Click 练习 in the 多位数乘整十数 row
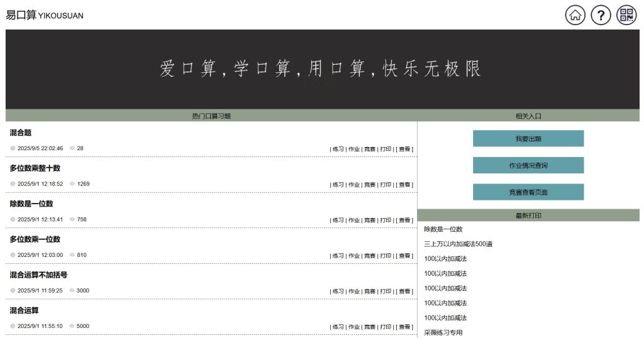The image size is (644, 338). (x=338, y=185)
